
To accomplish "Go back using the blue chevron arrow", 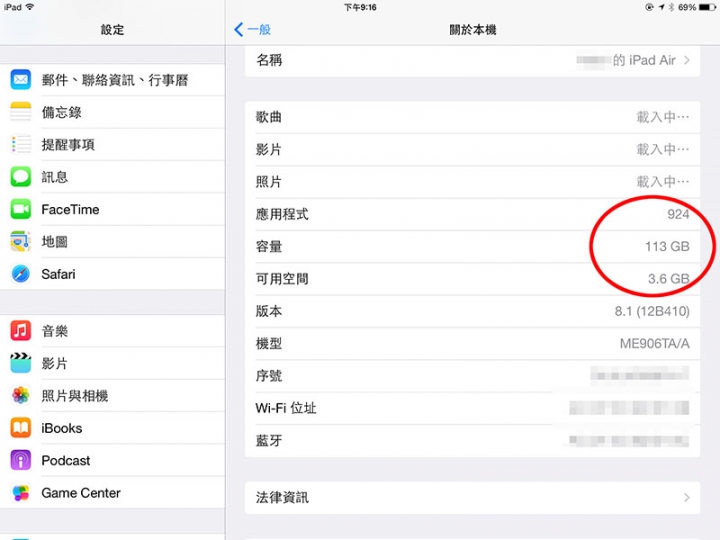I will point(238,29).
